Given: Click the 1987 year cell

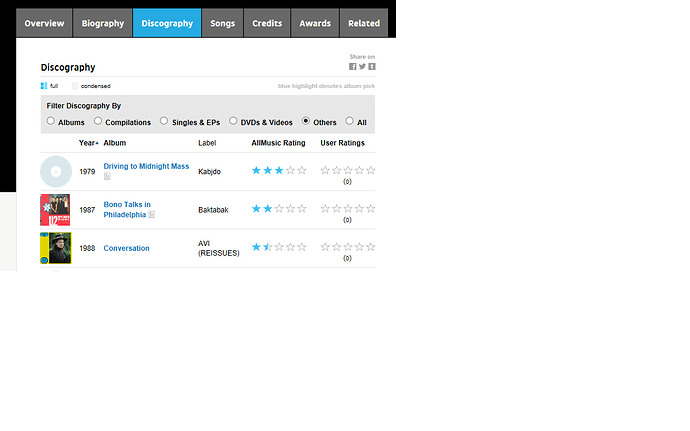Looking at the screenshot, I should (87, 210).
